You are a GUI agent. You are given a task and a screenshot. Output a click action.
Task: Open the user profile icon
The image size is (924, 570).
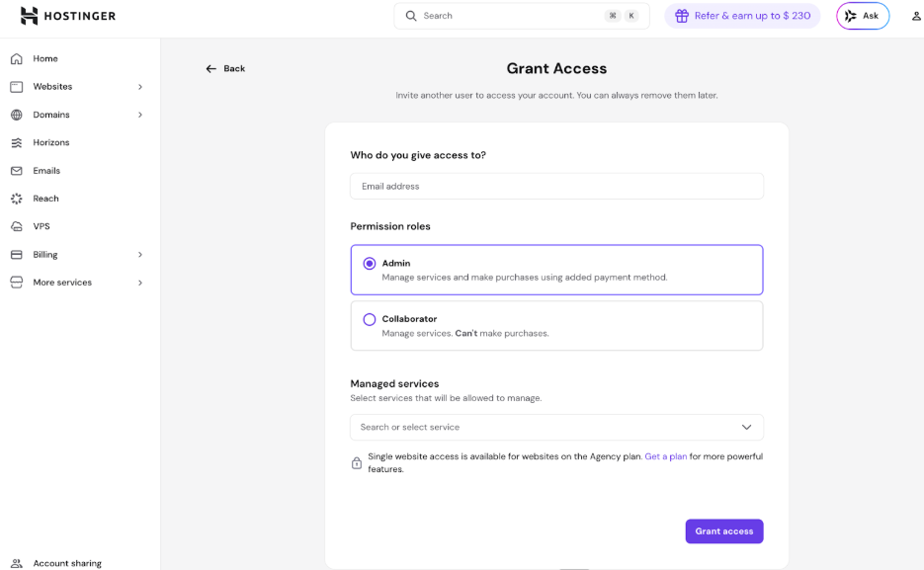916,16
